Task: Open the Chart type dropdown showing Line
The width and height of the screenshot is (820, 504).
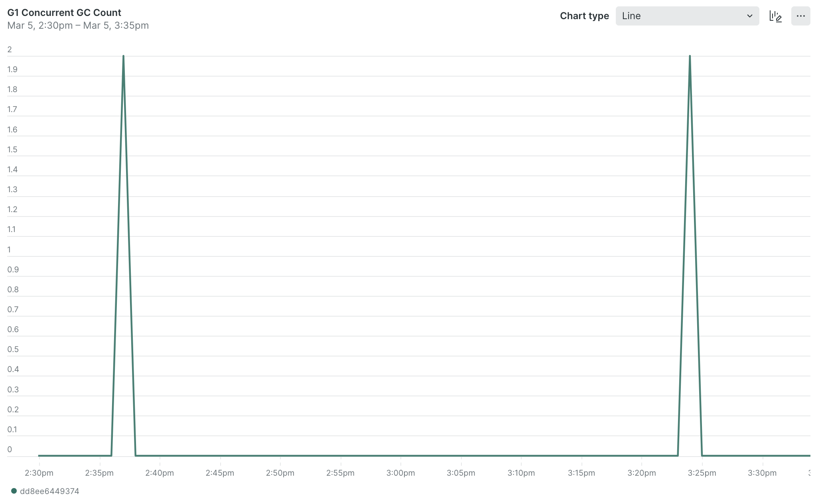Action: (687, 16)
